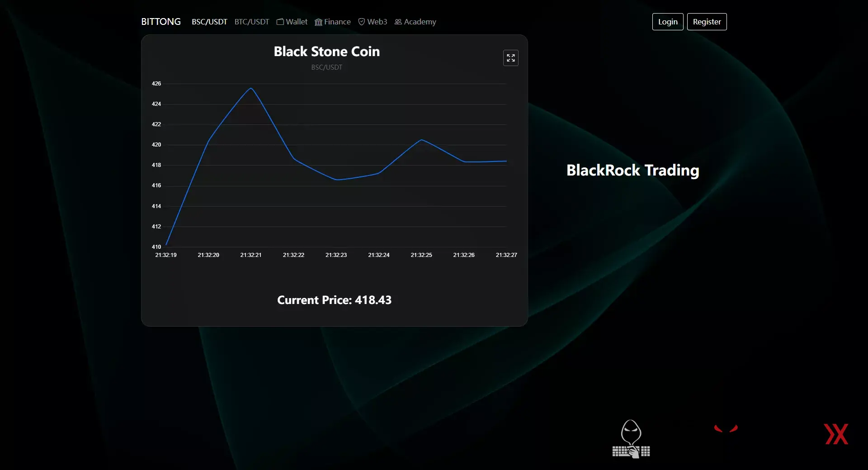This screenshot has height=470, width=868.
Task: Click the chart data point at 21:32:25
Action: coord(421,140)
